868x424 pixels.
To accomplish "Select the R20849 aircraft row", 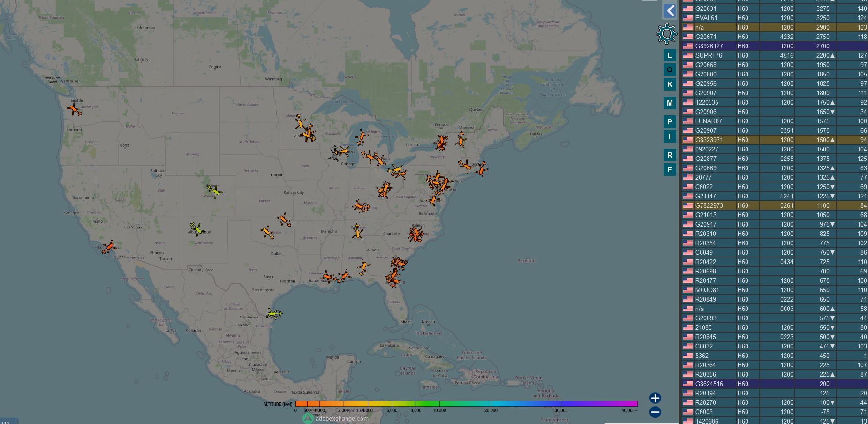I will (775, 299).
